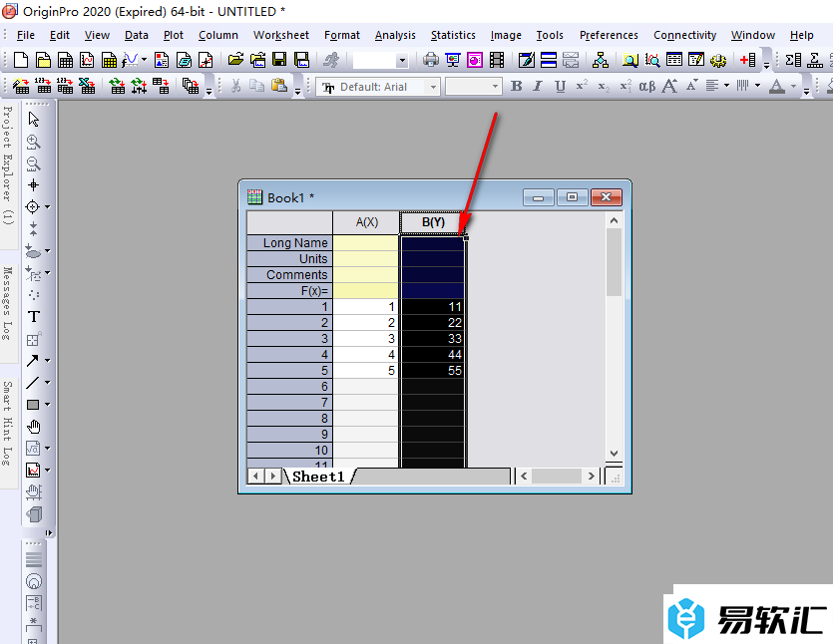Image resolution: width=833 pixels, height=644 pixels.
Task: Create a new project
Action: [x=21, y=60]
